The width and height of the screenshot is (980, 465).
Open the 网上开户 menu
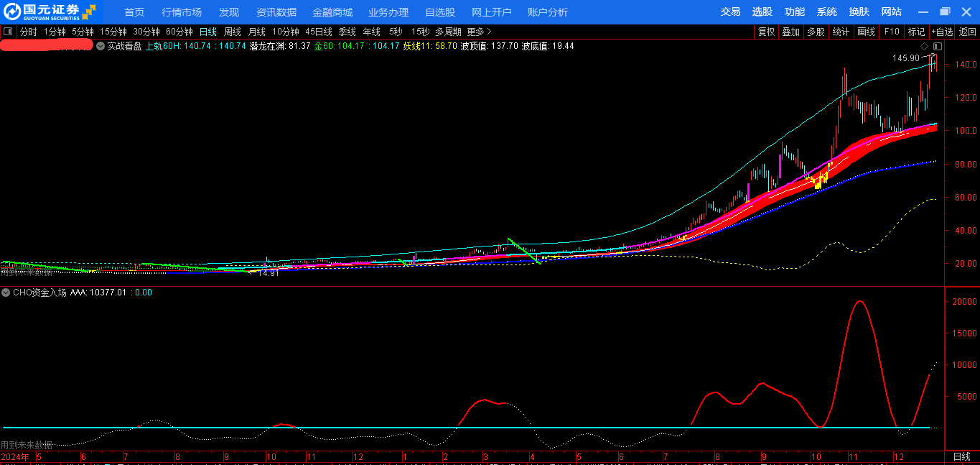click(x=492, y=12)
